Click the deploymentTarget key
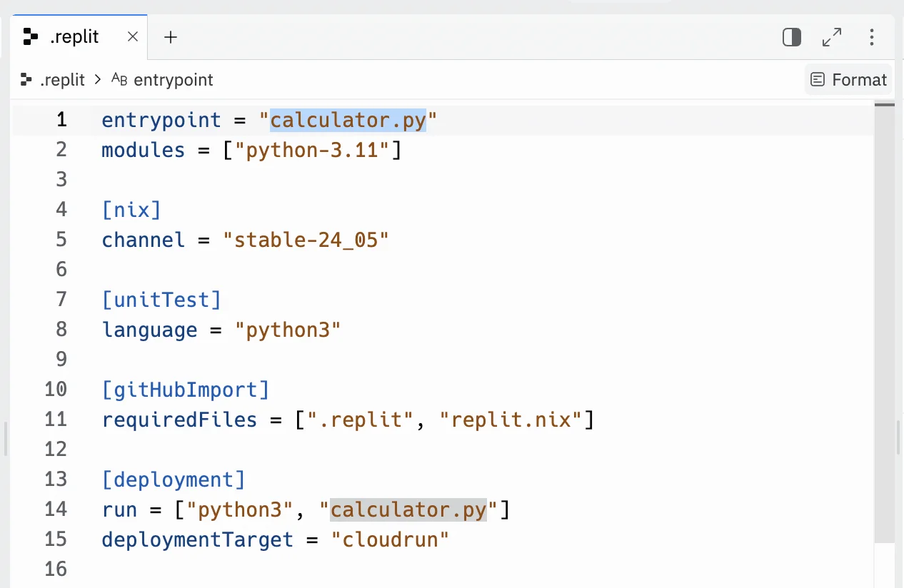The image size is (904, 588). (x=198, y=539)
